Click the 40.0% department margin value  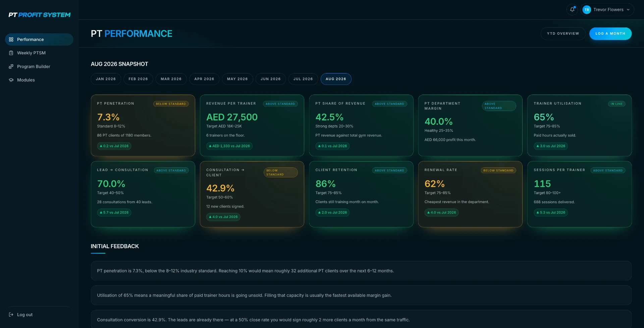438,121
